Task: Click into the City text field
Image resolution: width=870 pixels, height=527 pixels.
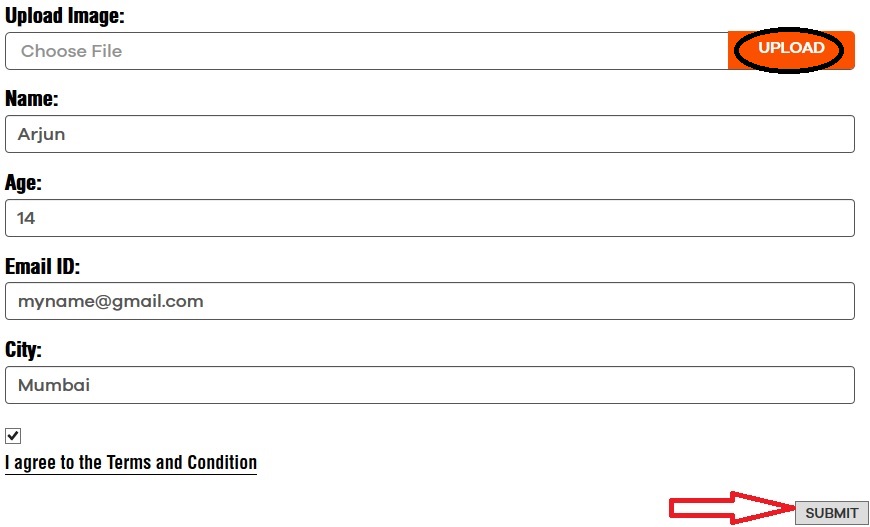Action: click(x=430, y=385)
